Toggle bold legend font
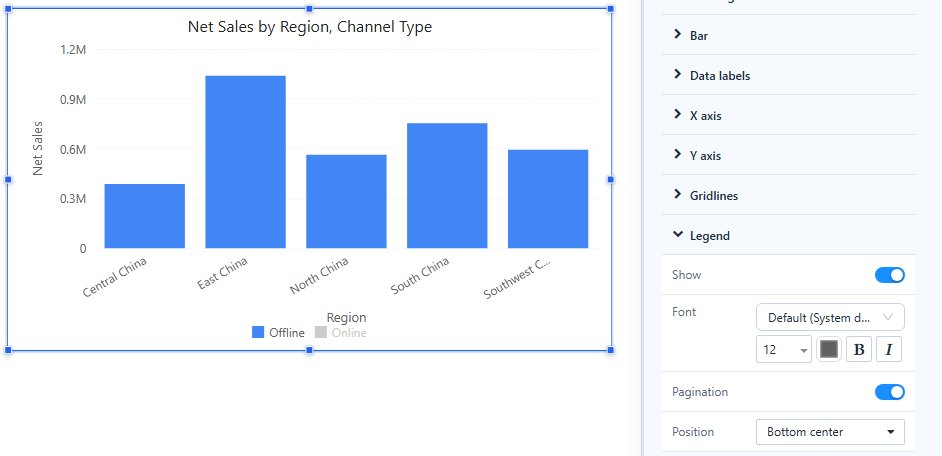This screenshot has width=942, height=456. [x=859, y=349]
